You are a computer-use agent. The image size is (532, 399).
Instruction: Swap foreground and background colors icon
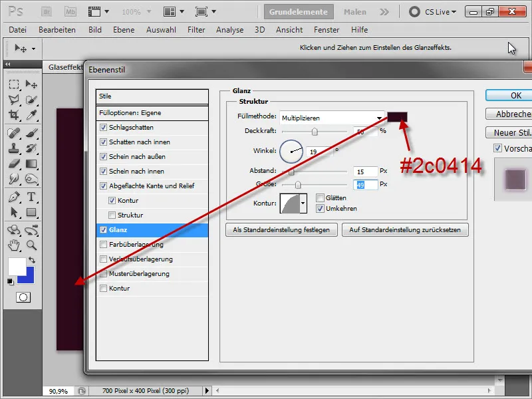coord(32,260)
